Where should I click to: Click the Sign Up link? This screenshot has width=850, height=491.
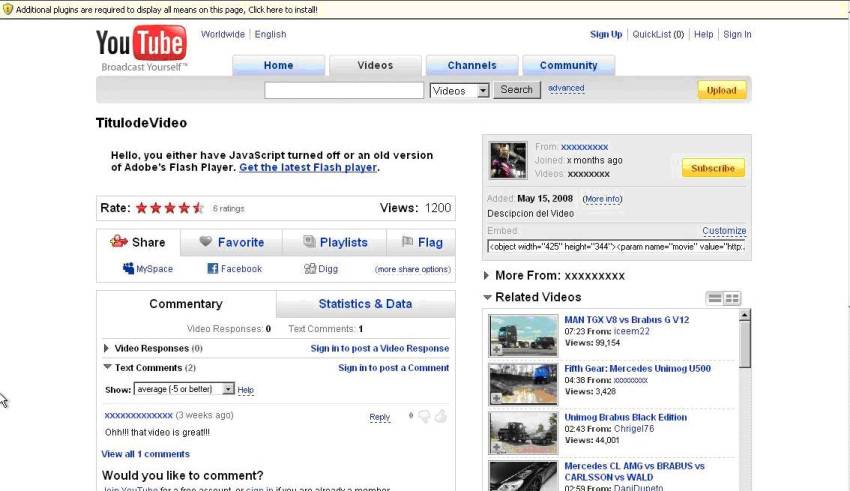tap(606, 34)
